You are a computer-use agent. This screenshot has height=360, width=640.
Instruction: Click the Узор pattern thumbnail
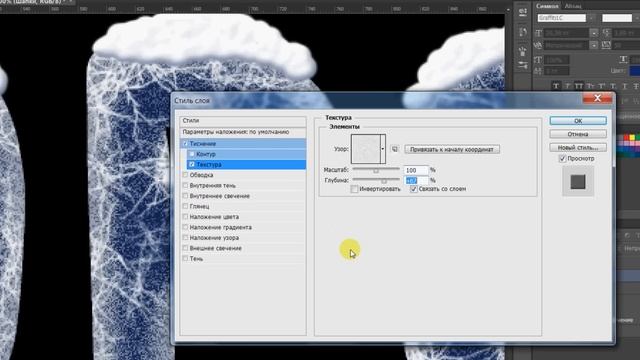coord(366,149)
